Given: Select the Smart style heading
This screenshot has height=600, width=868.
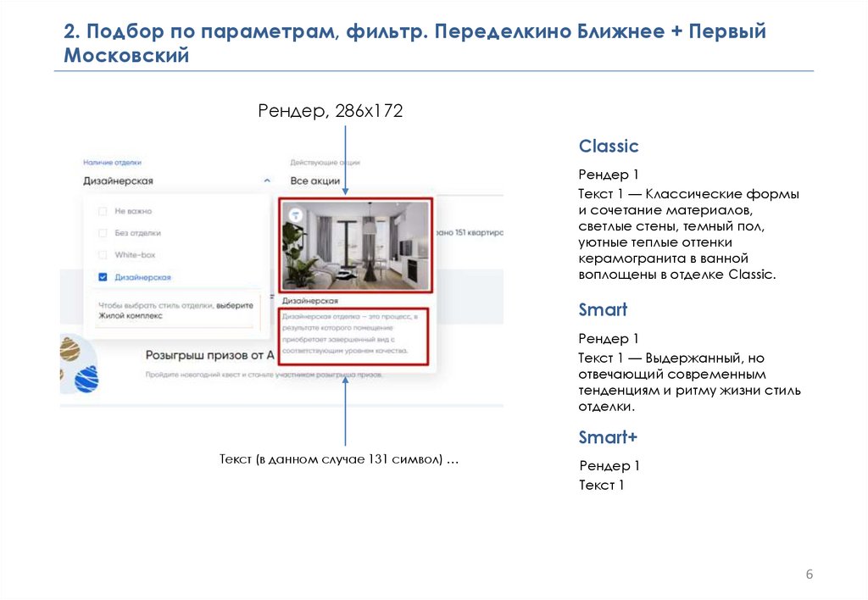Looking at the screenshot, I should pyautogui.click(x=603, y=309).
